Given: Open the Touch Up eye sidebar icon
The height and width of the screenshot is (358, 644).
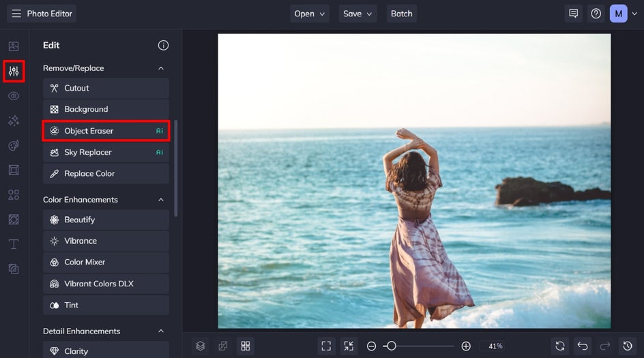Looking at the screenshot, I should pos(14,96).
